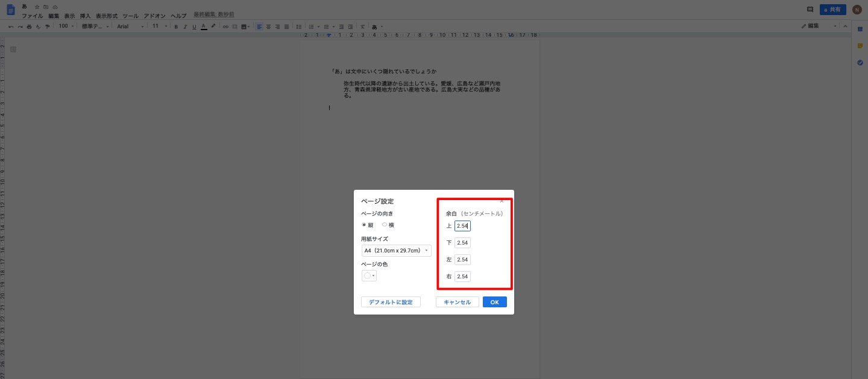Click the line spacing icon

coord(299,27)
